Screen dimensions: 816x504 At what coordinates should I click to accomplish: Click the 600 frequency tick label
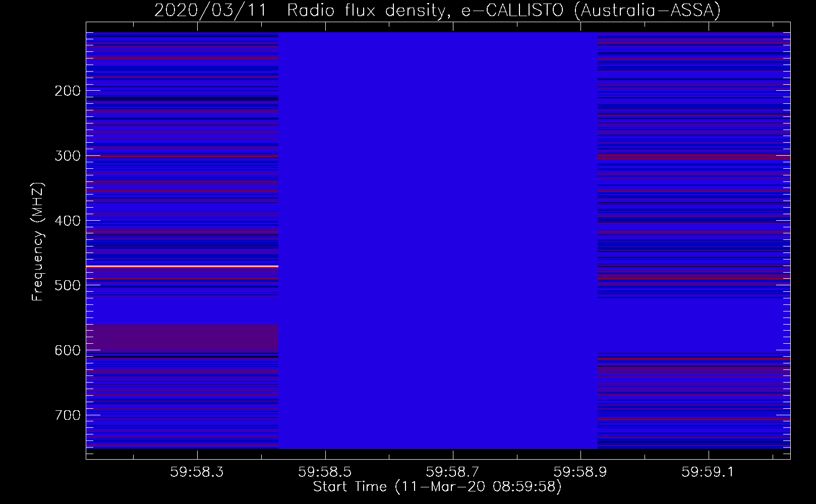click(68, 350)
